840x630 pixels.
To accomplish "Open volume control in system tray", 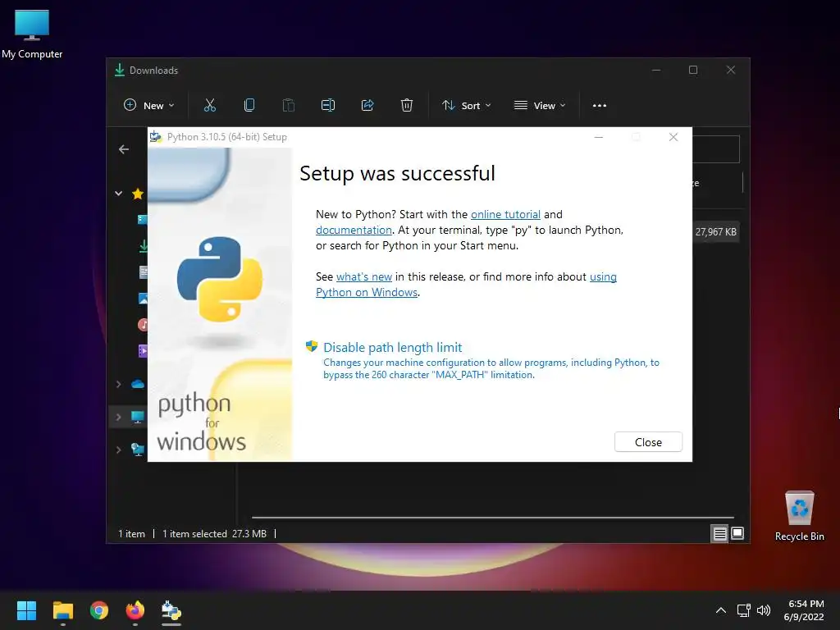I will click(x=764, y=610).
